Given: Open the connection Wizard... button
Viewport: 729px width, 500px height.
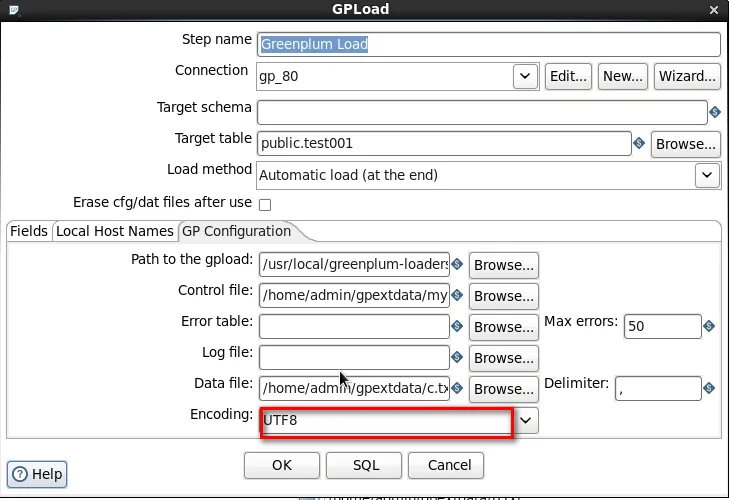Looking at the screenshot, I should [687, 76].
